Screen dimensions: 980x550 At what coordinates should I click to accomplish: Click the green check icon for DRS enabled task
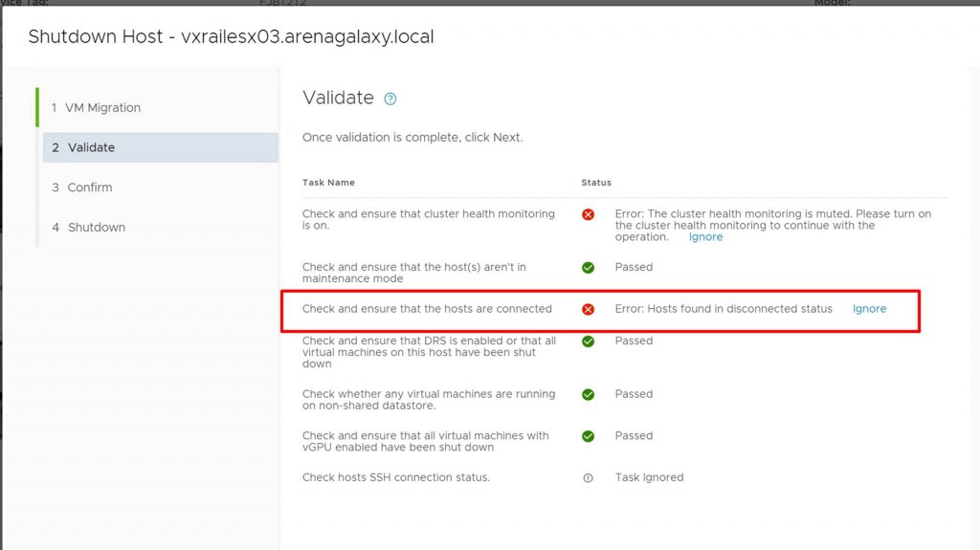click(589, 341)
